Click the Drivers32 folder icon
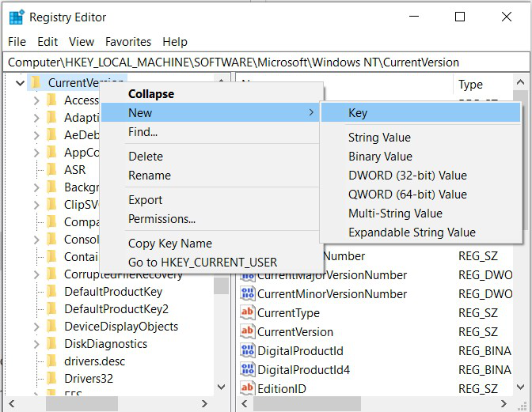The width and height of the screenshot is (532, 412). [52, 378]
